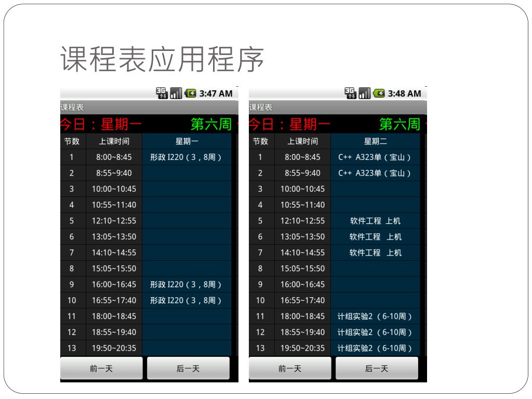
Task: Click 18:55~19:40 time in right phone
Action: [303, 332]
